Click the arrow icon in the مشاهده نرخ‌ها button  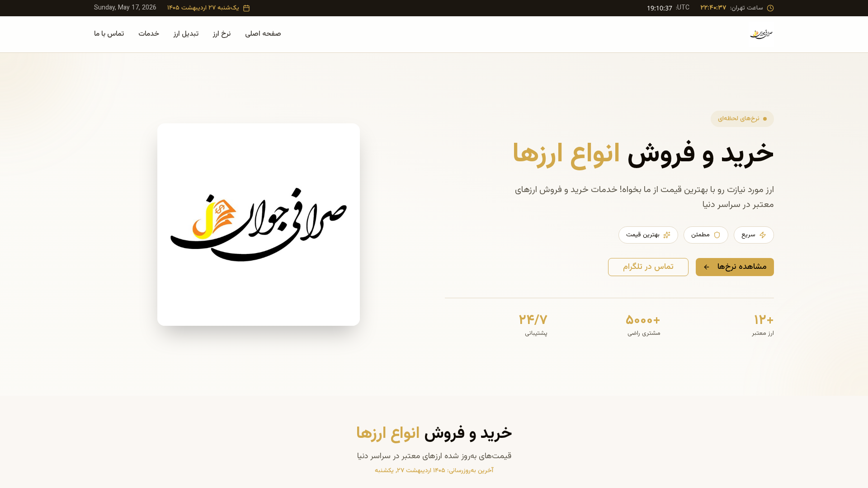tap(707, 267)
